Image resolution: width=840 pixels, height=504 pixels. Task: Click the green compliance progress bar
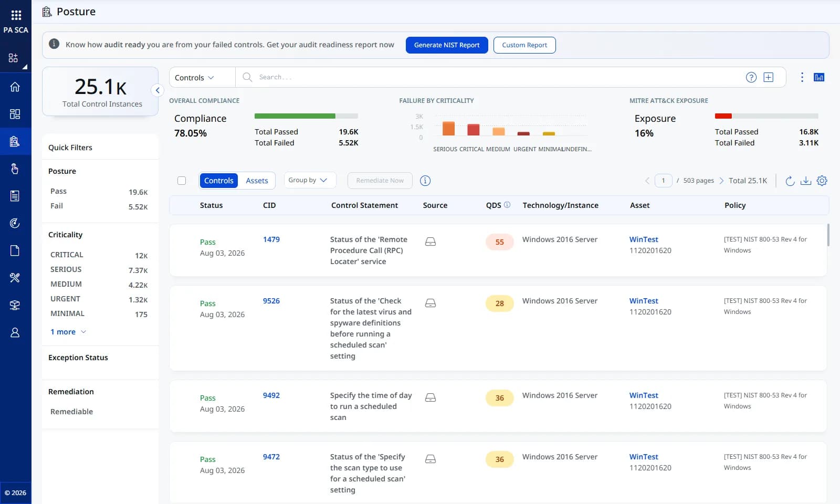coord(295,116)
